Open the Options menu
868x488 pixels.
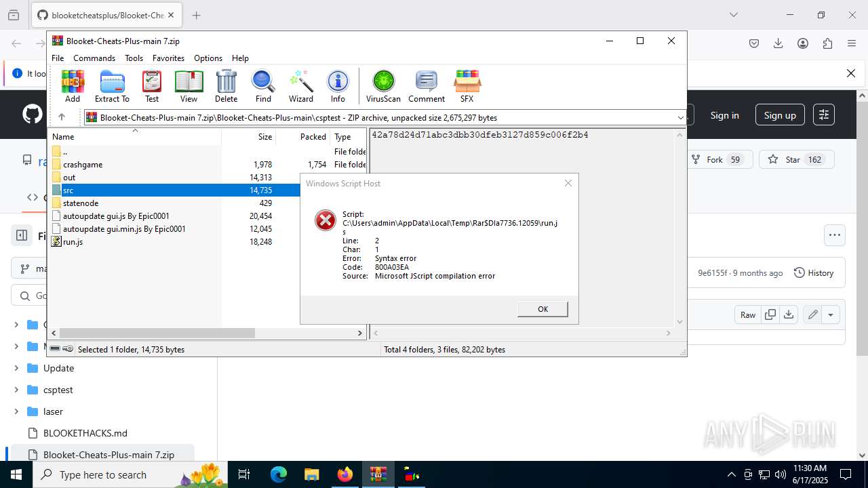coord(208,58)
